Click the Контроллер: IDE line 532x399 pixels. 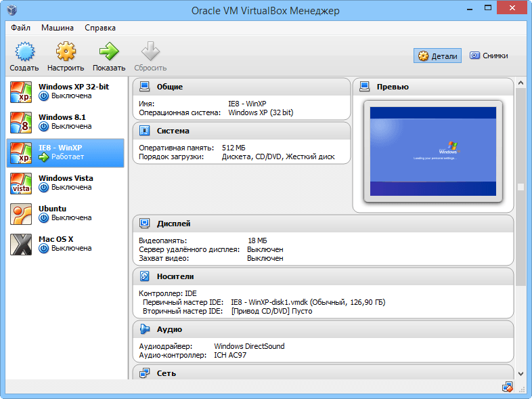pos(168,293)
